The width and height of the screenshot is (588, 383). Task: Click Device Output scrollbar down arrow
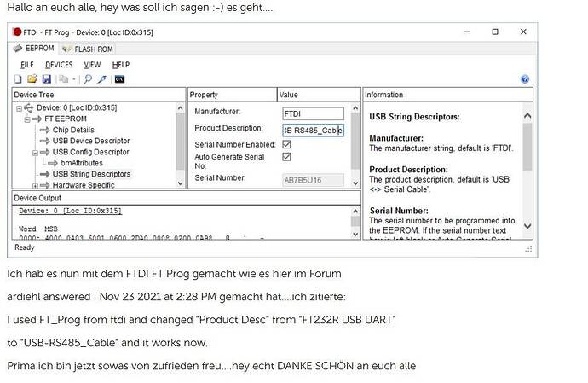tap(355, 234)
